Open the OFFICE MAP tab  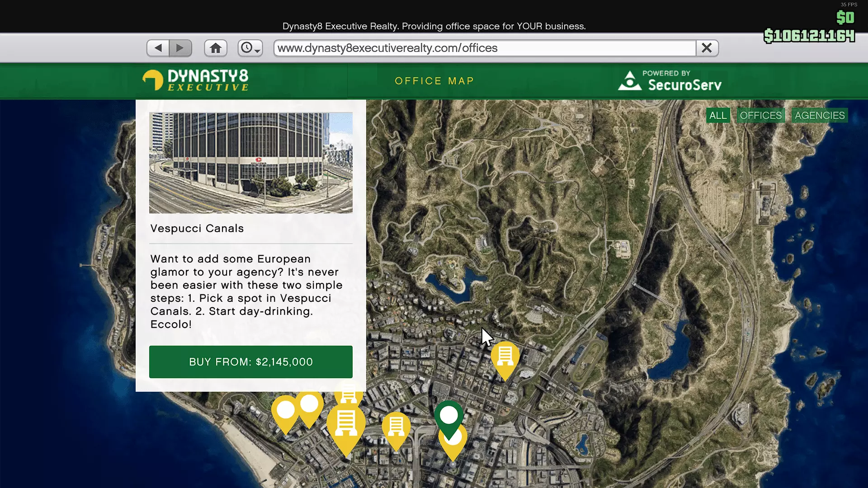pos(434,81)
